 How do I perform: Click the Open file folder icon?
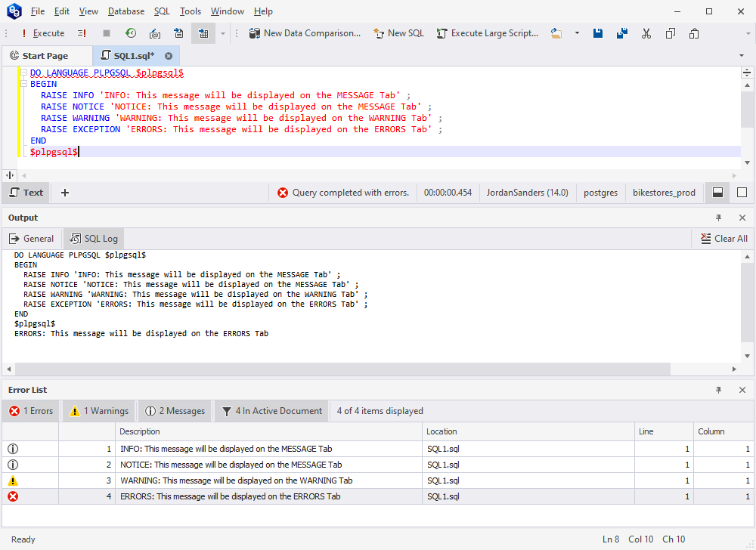(556, 33)
